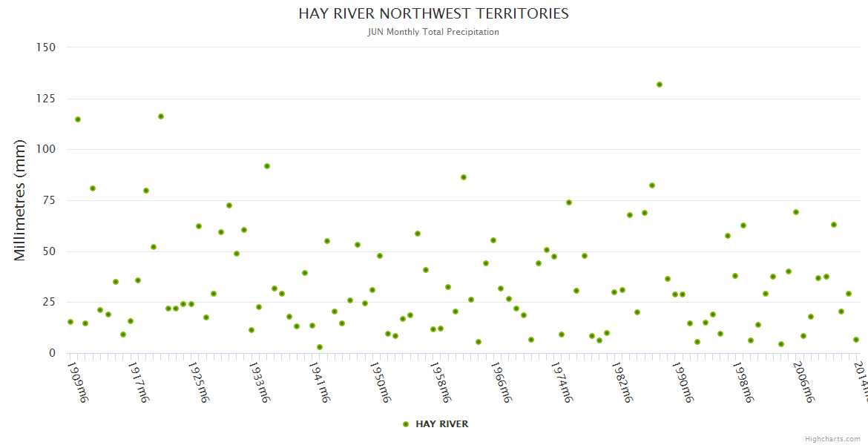Click the first data point at 1909m6
868x445 pixels.
point(70,322)
